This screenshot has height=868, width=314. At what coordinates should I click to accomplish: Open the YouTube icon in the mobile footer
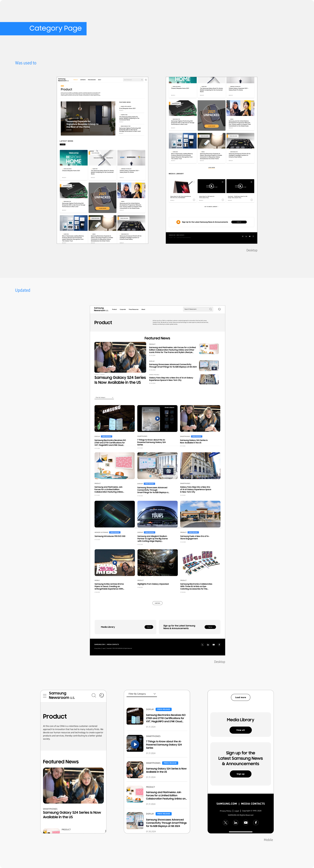[246, 822]
